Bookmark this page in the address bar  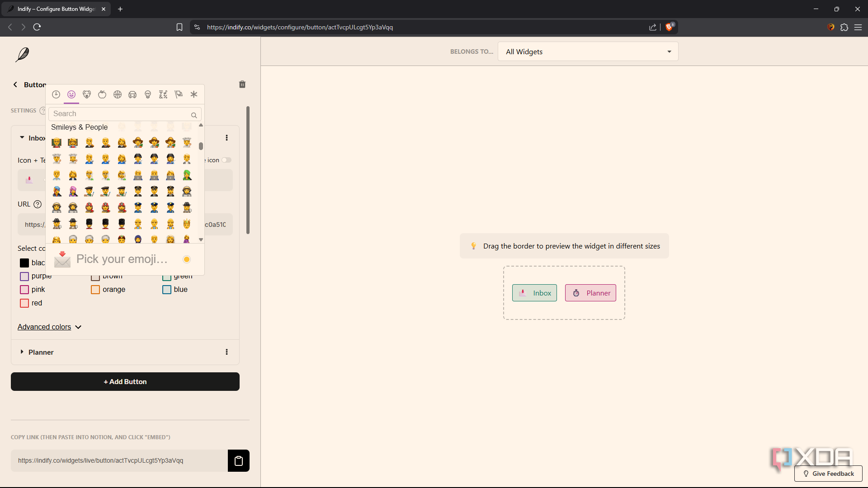point(179,27)
